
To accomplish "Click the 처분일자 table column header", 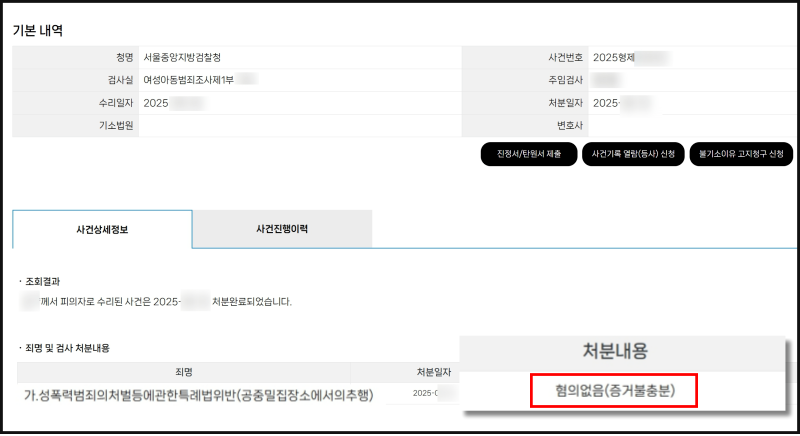I will [x=434, y=372].
